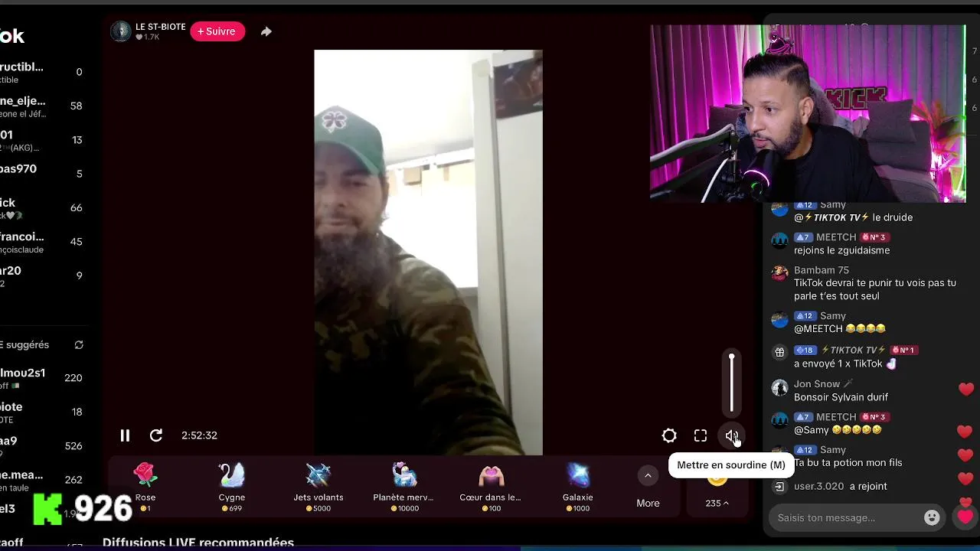Send the Planète merveilleuse gift
Viewport: 980px width, 551px height.
[404, 486]
